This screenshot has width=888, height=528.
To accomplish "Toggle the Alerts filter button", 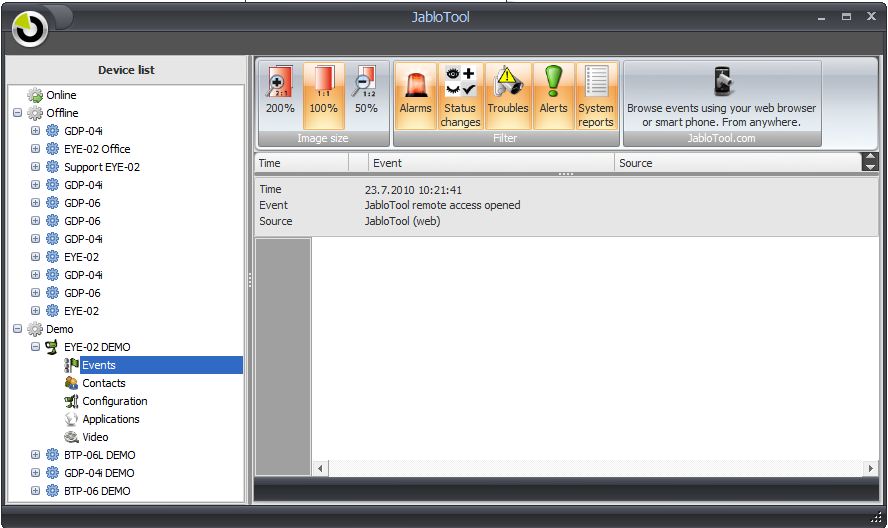I will pyautogui.click(x=553, y=95).
